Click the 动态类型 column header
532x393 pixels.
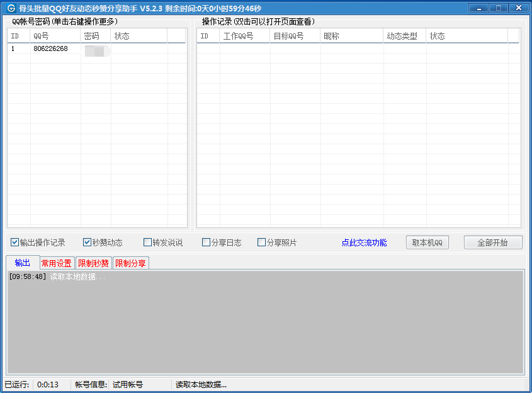[x=405, y=36]
